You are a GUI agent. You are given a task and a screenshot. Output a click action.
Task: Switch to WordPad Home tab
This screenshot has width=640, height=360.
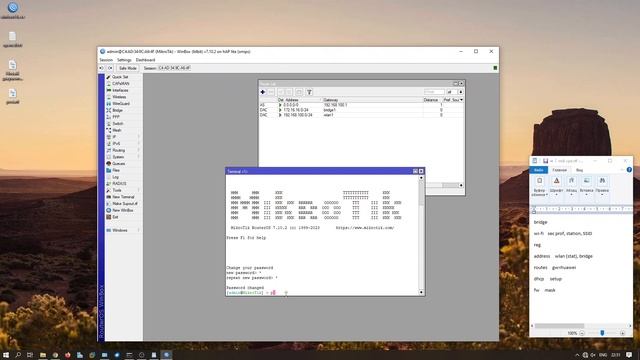click(x=560, y=170)
